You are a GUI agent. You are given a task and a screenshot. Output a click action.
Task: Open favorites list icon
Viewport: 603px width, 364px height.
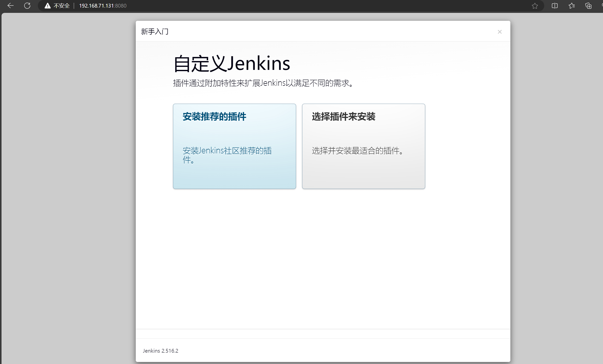click(x=572, y=6)
